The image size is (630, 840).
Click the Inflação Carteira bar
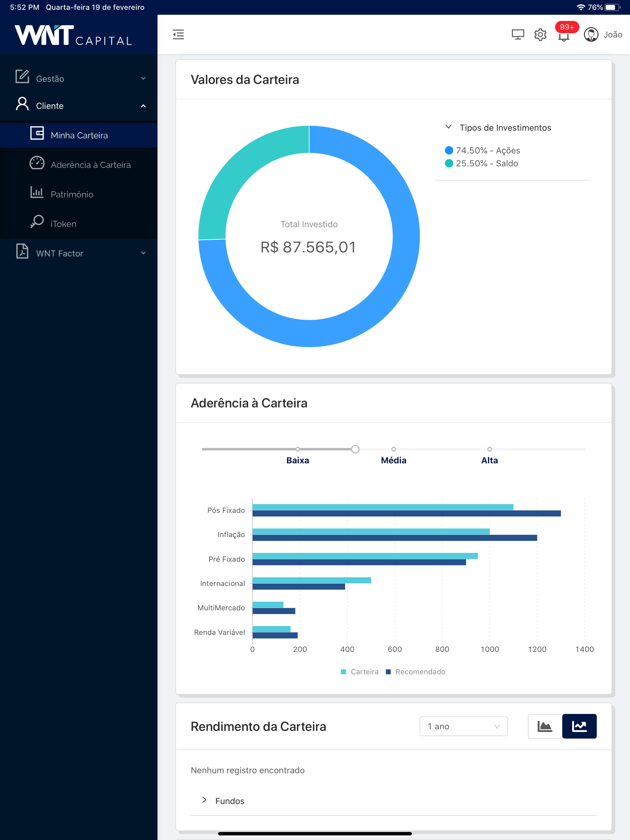[371, 532]
